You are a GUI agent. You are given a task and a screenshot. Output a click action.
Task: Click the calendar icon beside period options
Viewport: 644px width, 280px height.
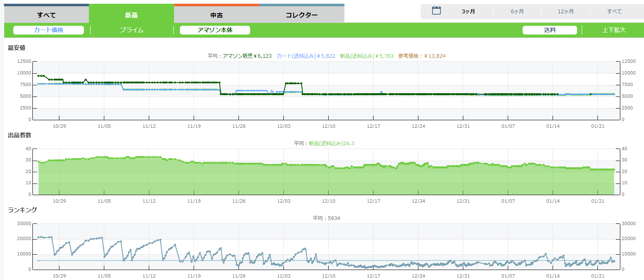pos(436,11)
